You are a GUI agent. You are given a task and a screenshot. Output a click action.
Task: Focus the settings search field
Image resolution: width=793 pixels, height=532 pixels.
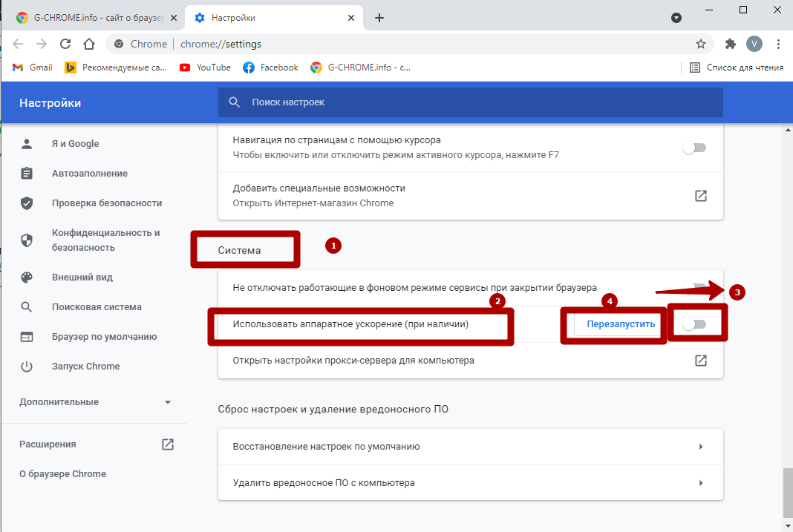(x=470, y=102)
